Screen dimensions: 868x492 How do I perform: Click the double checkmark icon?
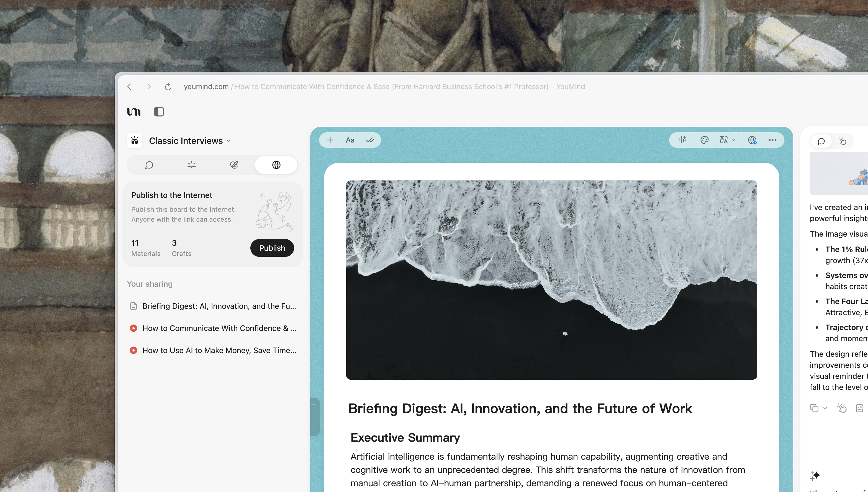[x=370, y=140]
